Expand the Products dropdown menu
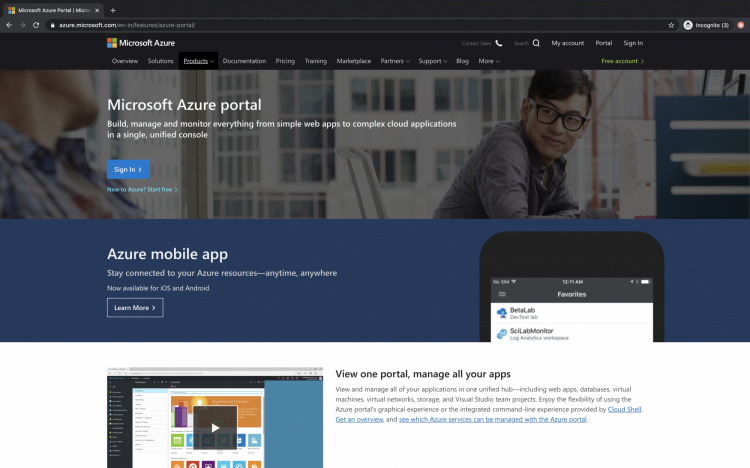The height and width of the screenshot is (468, 750). 198,61
